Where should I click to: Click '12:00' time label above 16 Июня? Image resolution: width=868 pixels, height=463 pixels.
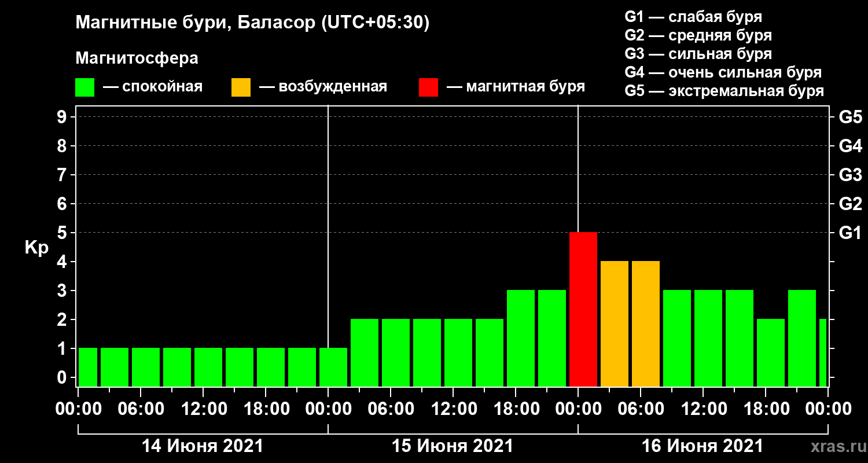click(703, 409)
